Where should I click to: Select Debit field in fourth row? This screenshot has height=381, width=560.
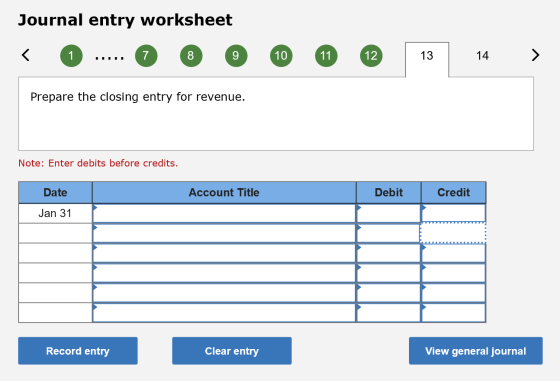tap(389, 273)
